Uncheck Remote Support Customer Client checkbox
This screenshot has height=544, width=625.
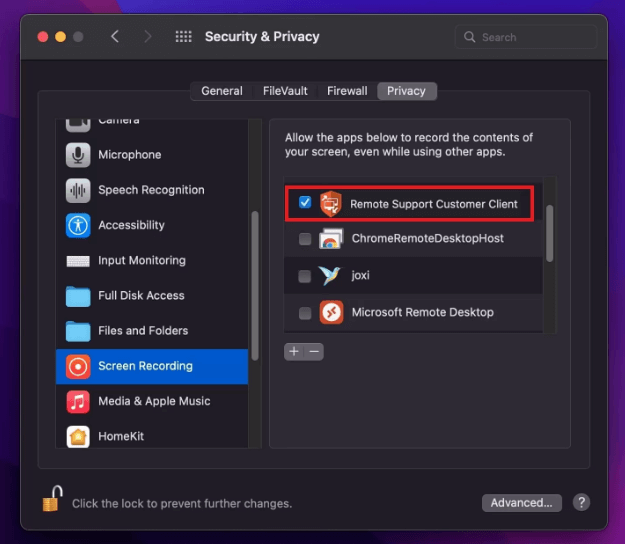pos(305,203)
